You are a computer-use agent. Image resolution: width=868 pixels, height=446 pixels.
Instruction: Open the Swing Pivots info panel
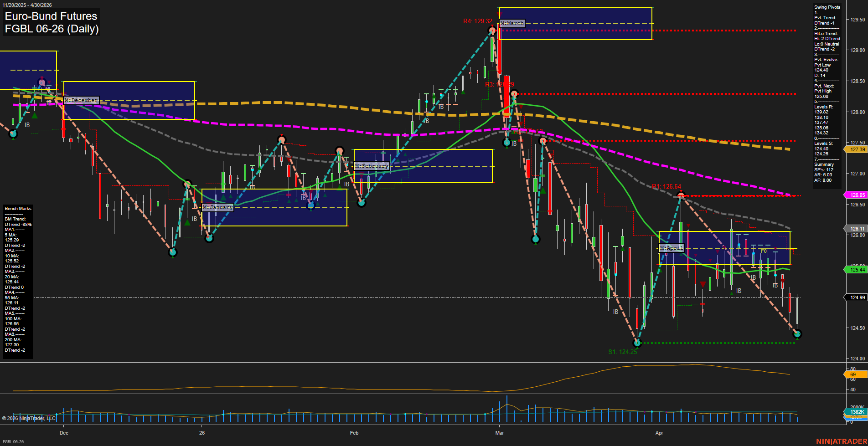click(x=827, y=7)
